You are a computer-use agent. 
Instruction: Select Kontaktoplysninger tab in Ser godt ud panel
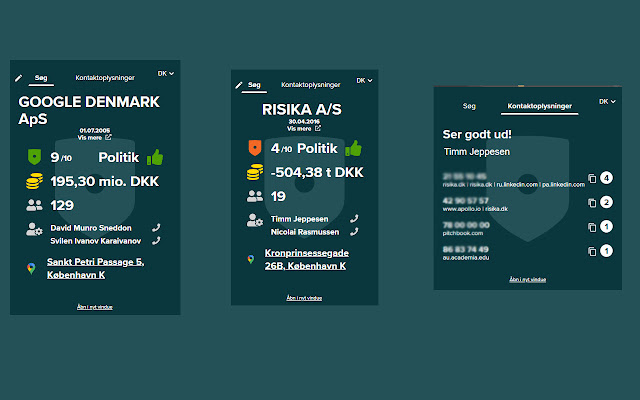(x=540, y=106)
